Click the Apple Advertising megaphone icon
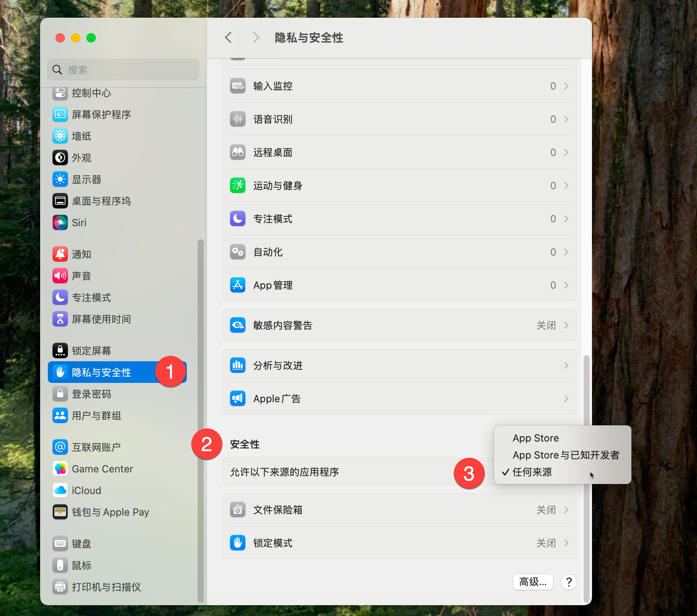The width and height of the screenshot is (697, 616). pyautogui.click(x=238, y=399)
